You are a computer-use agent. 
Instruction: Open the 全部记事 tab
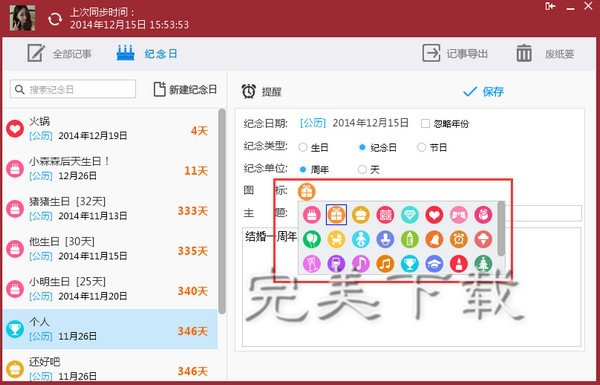(60, 54)
